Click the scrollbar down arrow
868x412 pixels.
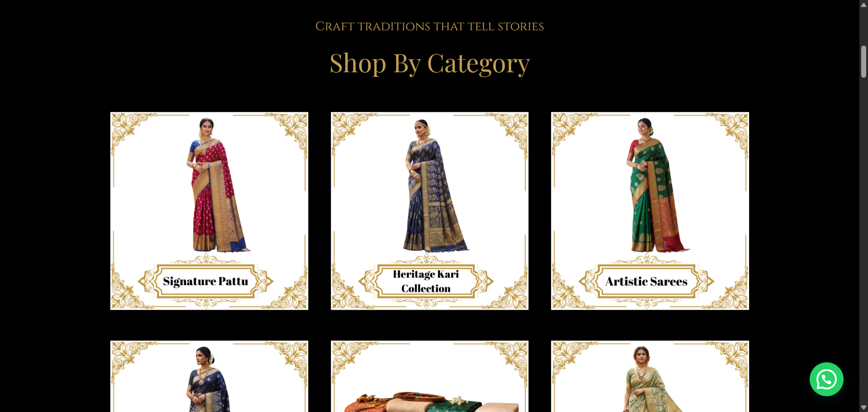click(x=863, y=407)
